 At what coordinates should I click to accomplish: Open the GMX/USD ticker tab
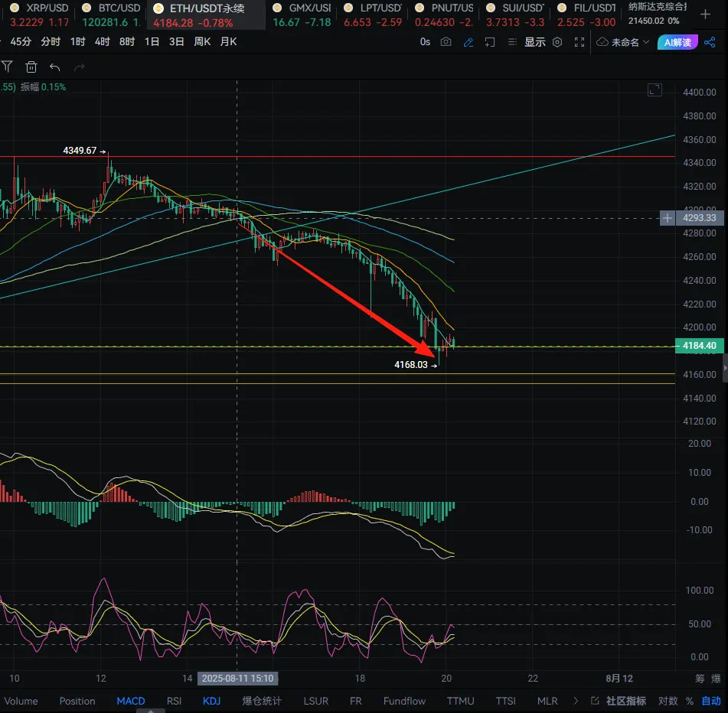[x=302, y=15]
